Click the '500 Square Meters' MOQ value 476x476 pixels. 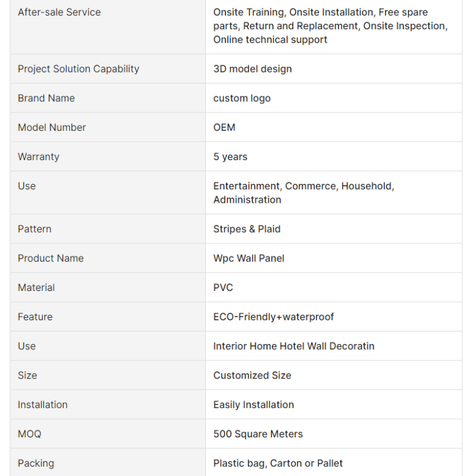click(x=258, y=434)
